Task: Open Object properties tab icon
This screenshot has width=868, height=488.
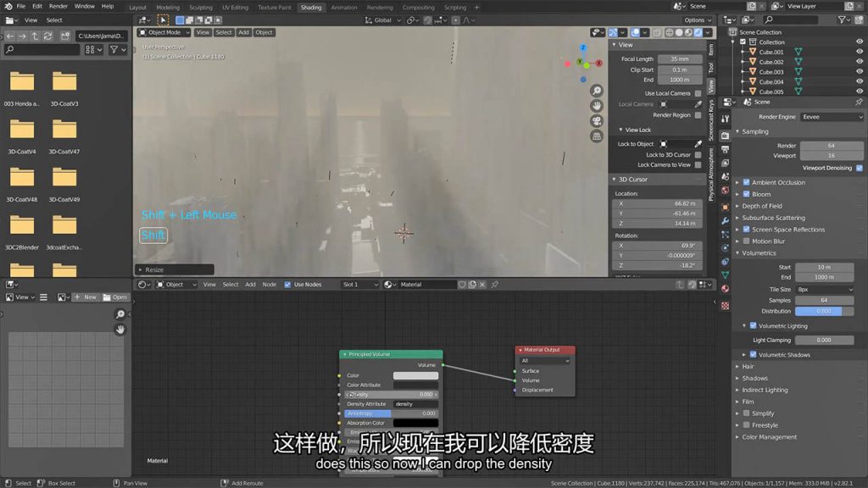Action: coord(726,207)
